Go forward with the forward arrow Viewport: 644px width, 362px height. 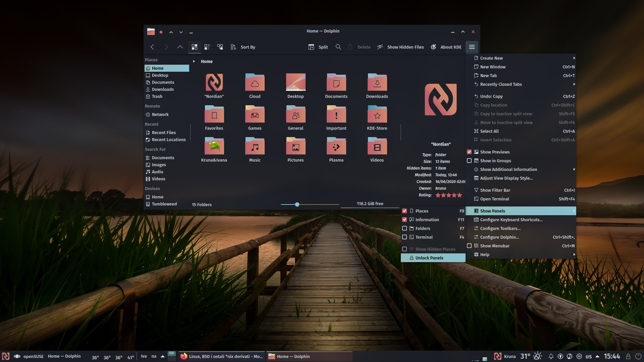tap(166, 47)
